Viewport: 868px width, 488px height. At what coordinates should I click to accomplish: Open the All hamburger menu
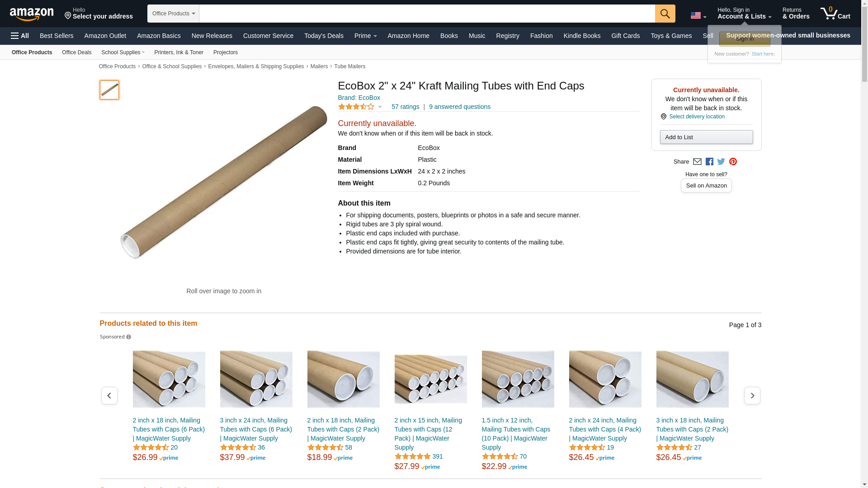20,36
